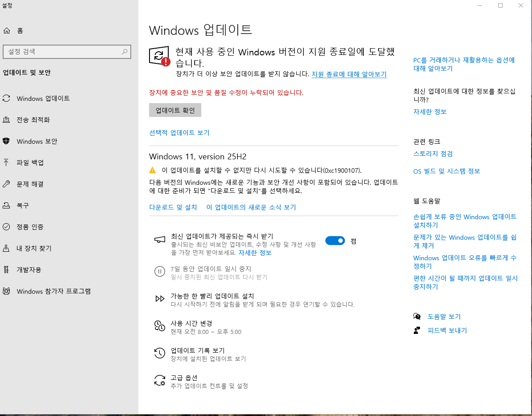Click the 전송 최적화 icon in sidebar
This screenshot has width=532, height=416.
point(6,120)
